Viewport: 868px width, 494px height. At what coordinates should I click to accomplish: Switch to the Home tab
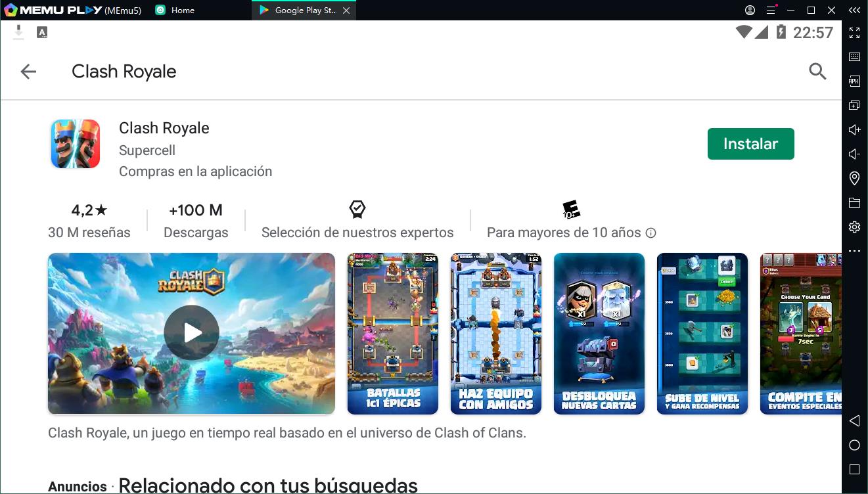coord(175,10)
